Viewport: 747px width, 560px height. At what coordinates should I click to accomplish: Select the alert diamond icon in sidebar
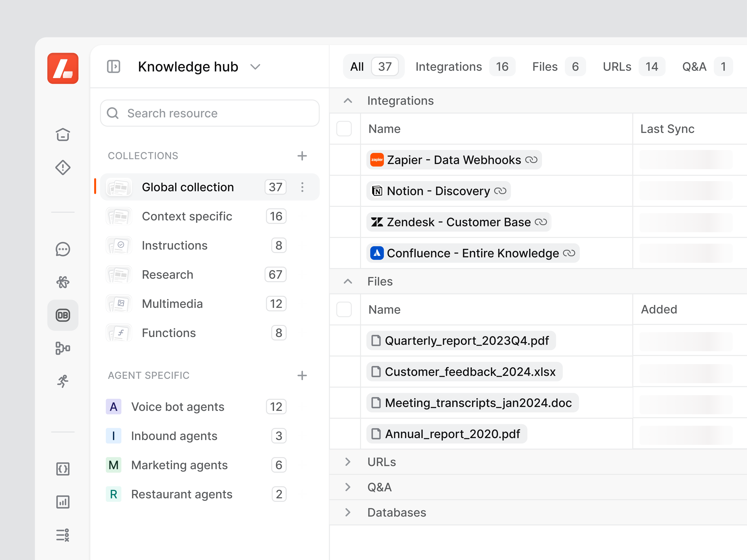coord(63,168)
